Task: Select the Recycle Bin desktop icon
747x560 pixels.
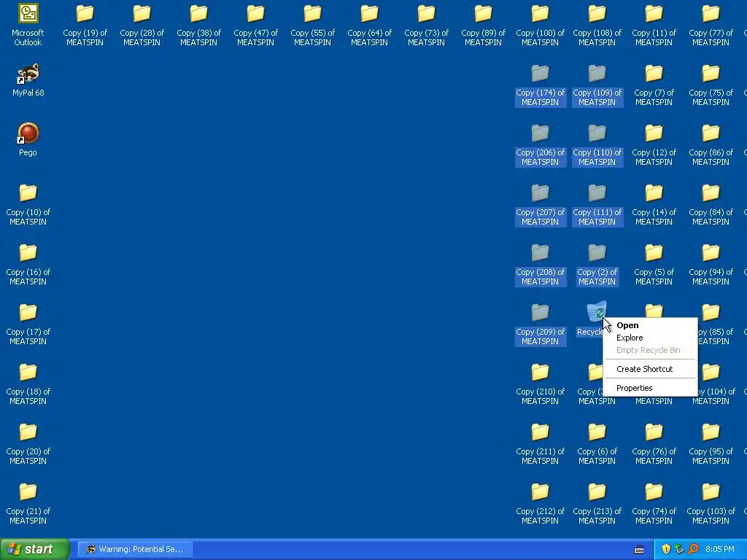Action: coord(597,312)
